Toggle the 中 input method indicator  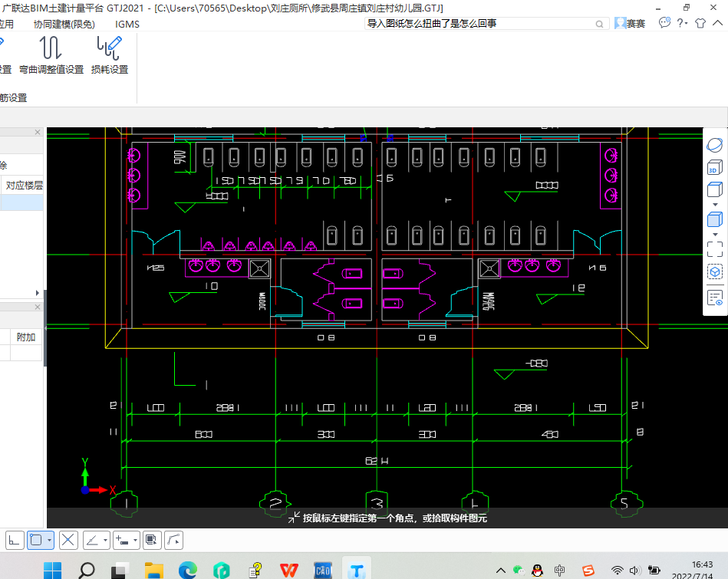tap(559, 570)
